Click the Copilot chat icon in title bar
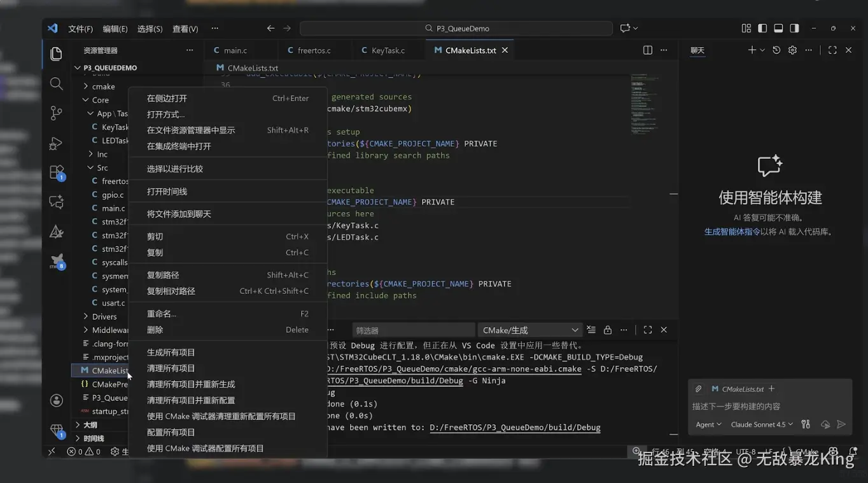868x483 pixels. (625, 29)
